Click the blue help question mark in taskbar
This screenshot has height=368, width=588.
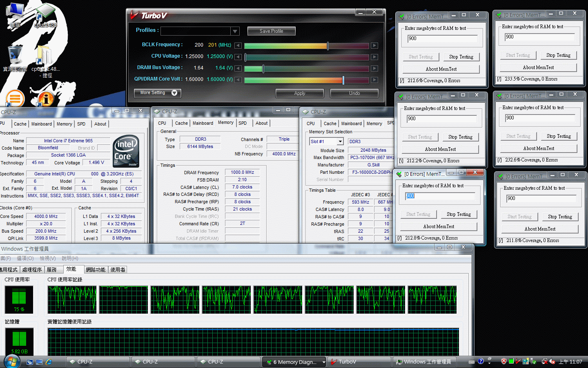point(481,361)
